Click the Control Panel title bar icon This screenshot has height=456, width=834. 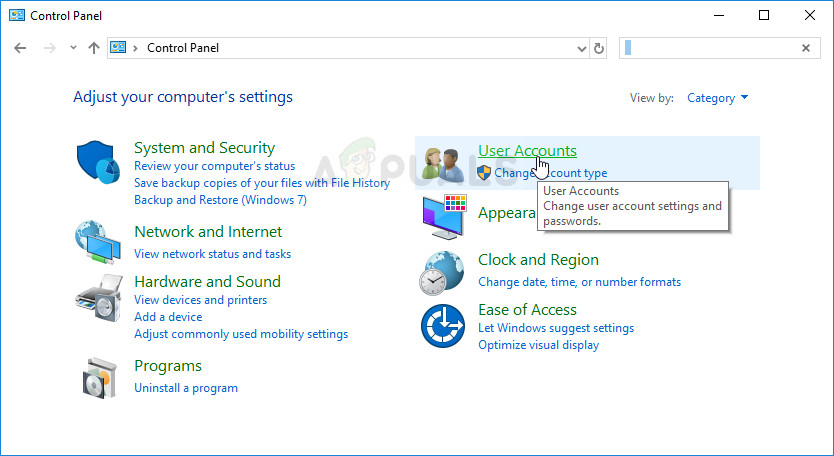17,15
